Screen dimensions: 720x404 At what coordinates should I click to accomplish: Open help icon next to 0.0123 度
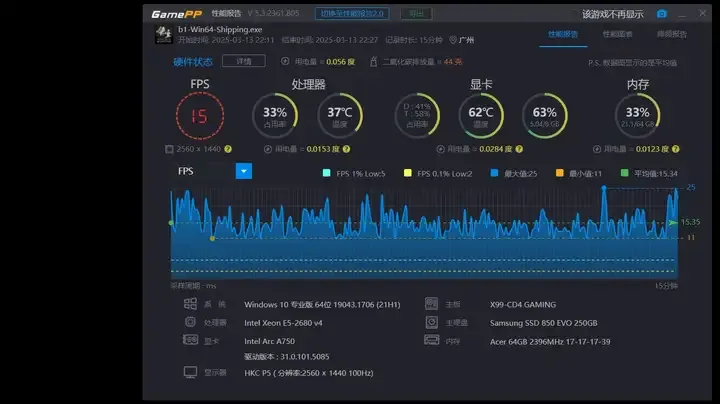click(676, 149)
